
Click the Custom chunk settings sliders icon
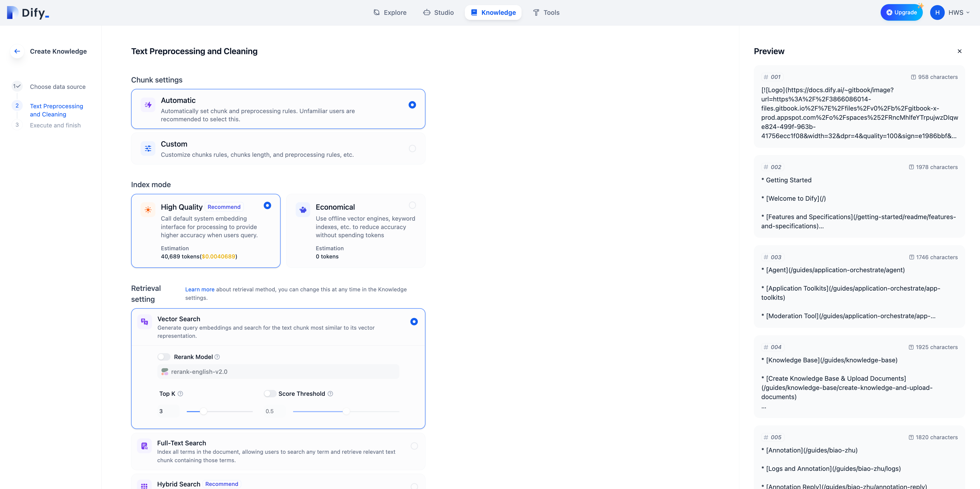148,148
